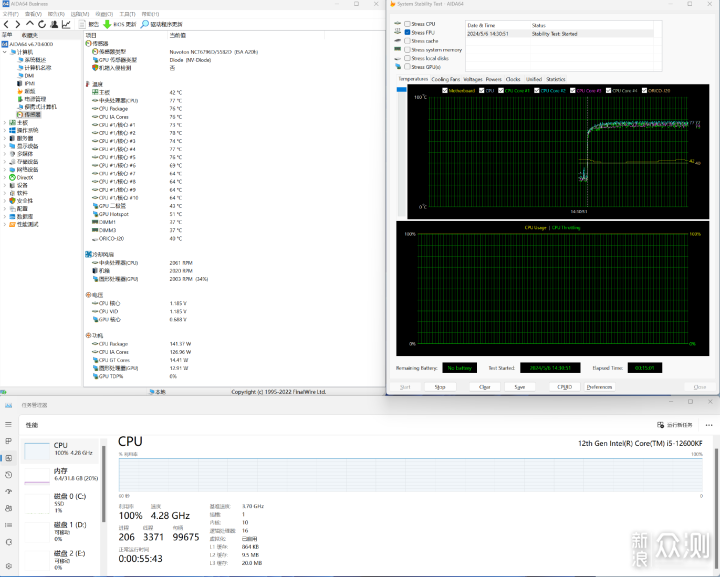Toggle the CPU Core #1 graph legend checkbox
This screenshot has width=720, height=577.
pyautogui.click(x=501, y=90)
